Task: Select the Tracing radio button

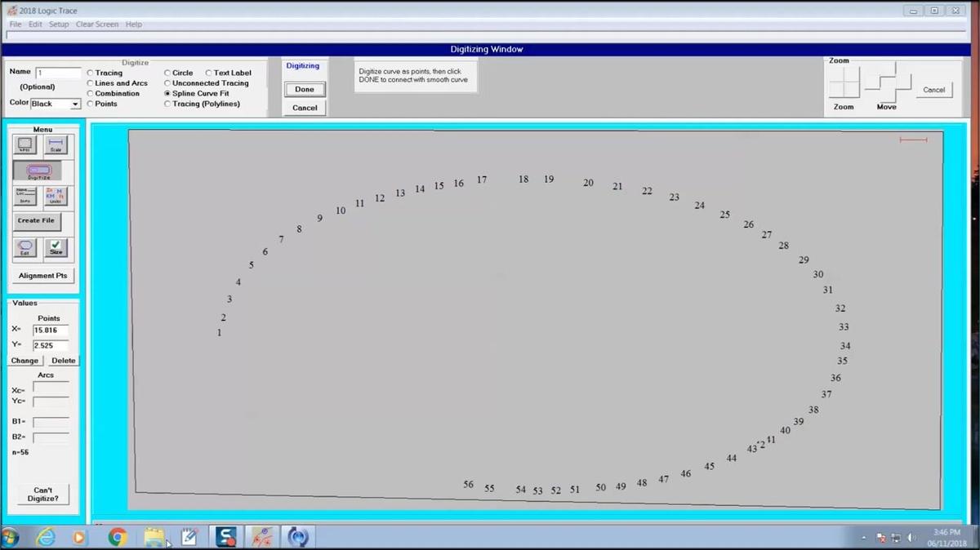Action: point(91,73)
